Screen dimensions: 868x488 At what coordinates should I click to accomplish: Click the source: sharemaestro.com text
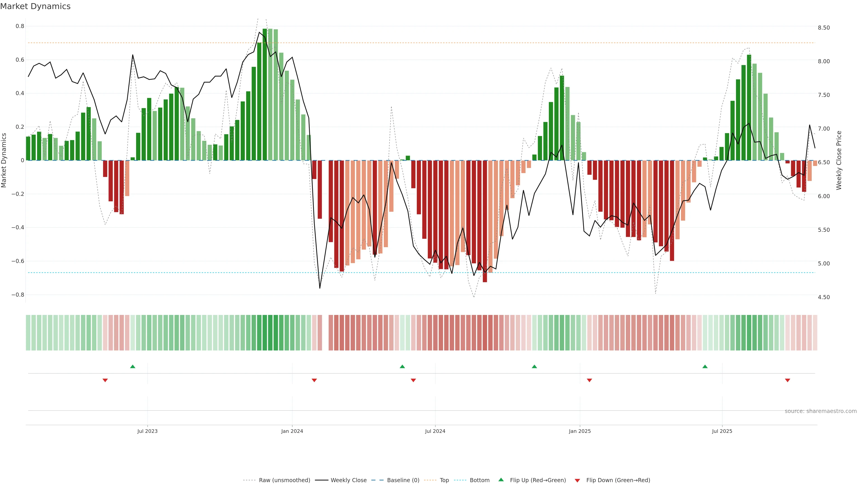821,411
